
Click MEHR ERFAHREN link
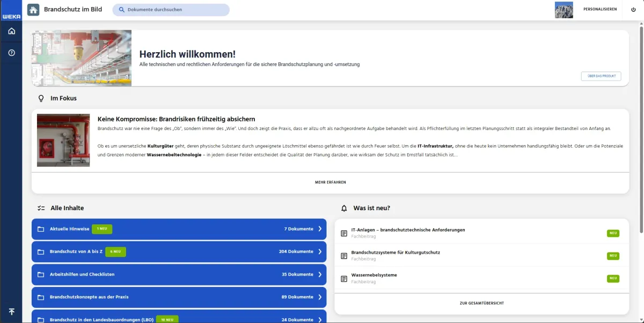(331, 182)
